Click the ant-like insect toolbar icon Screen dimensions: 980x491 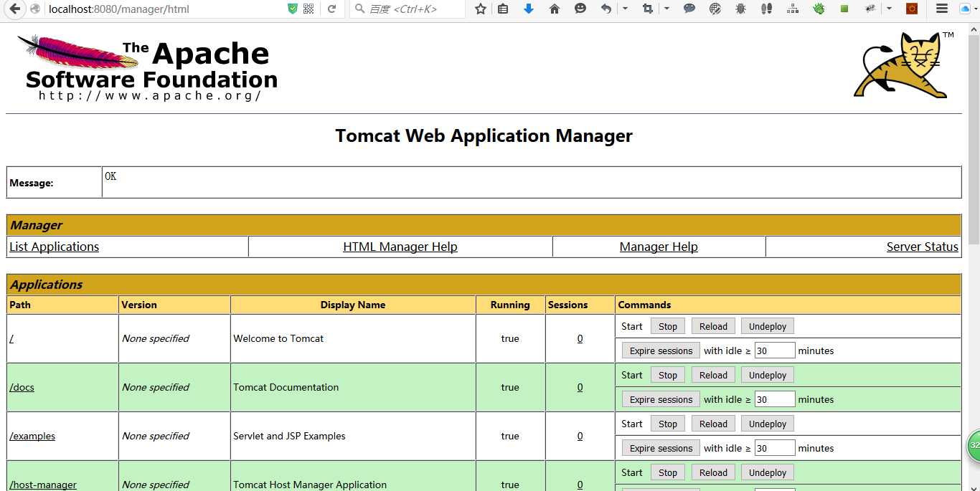[870, 9]
